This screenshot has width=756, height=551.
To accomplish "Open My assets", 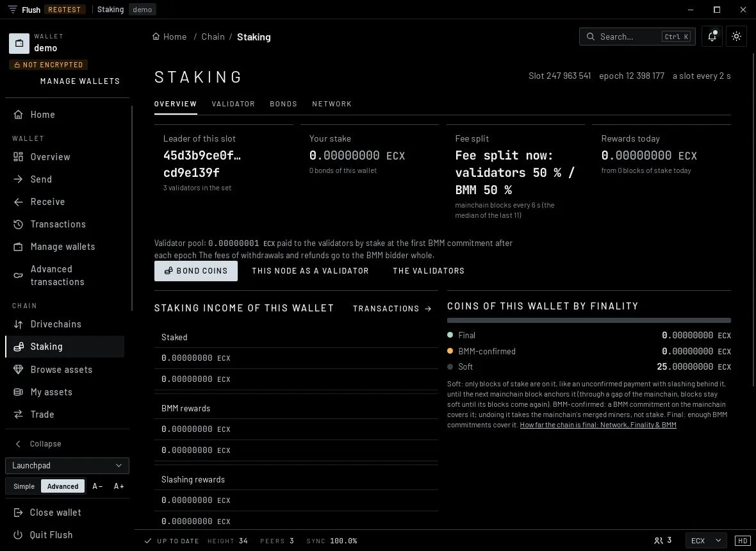I will click(65, 392).
